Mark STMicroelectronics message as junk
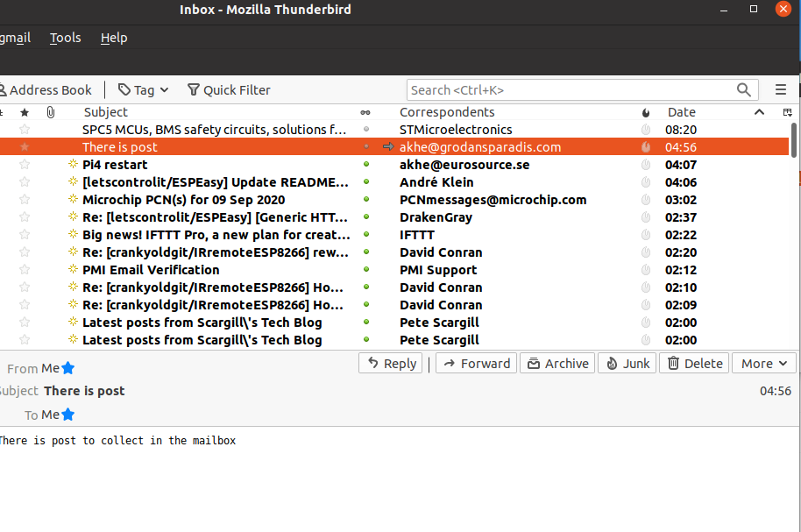The width and height of the screenshot is (801, 532). point(646,130)
